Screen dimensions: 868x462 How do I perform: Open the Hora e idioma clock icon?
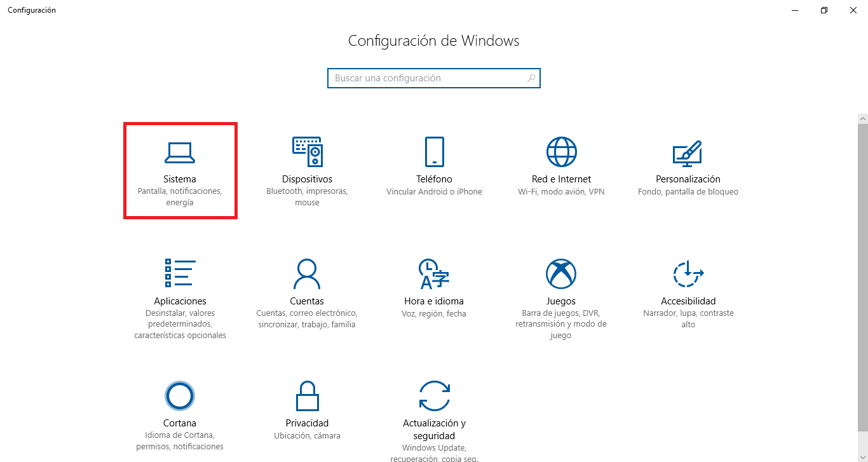(x=434, y=274)
